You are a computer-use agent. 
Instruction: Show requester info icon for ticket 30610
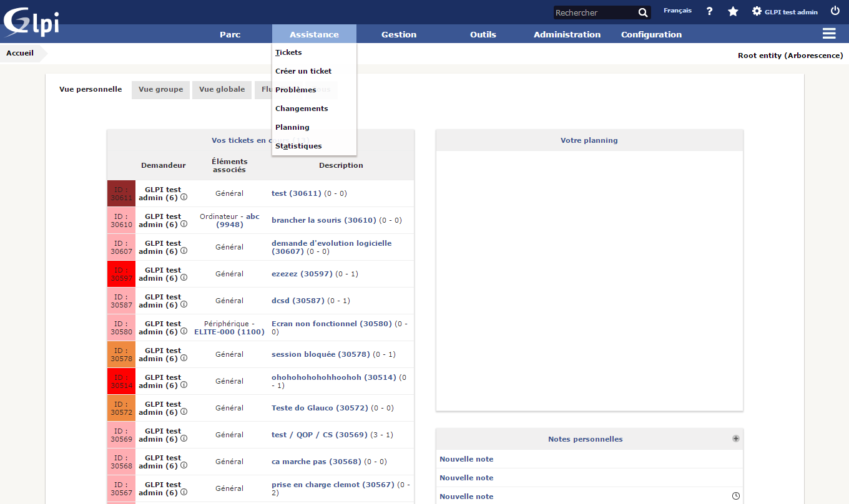184,224
